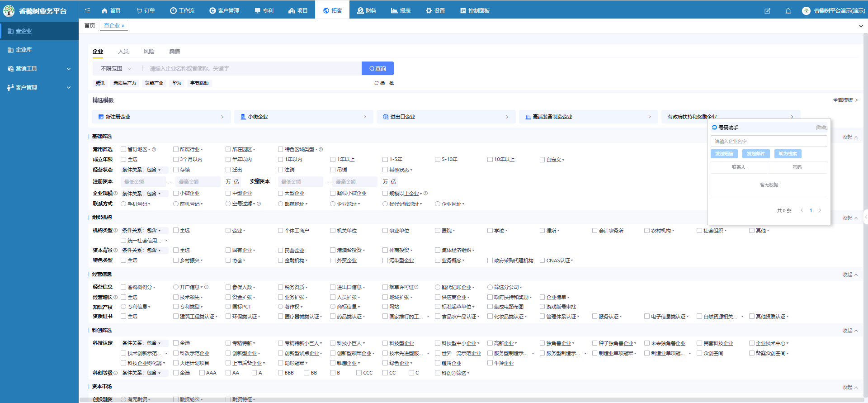
Task: Click the edit note icon in header
Action: click(x=767, y=11)
